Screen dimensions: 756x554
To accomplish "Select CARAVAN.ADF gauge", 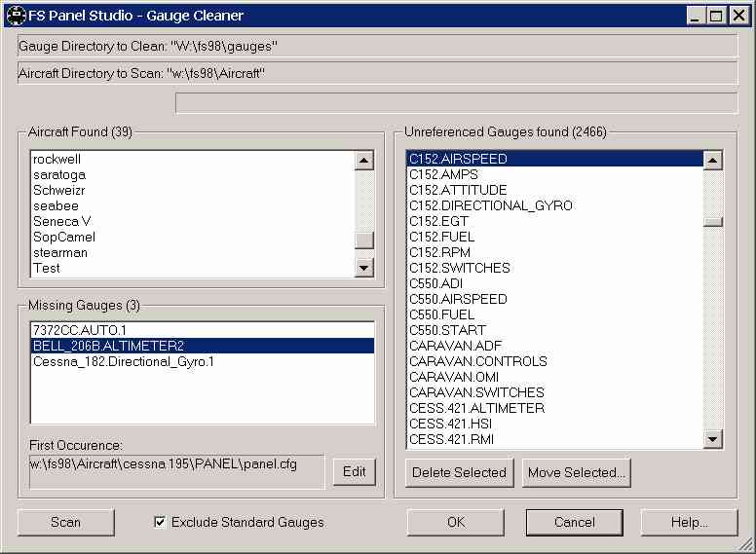I will tap(555, 346).
